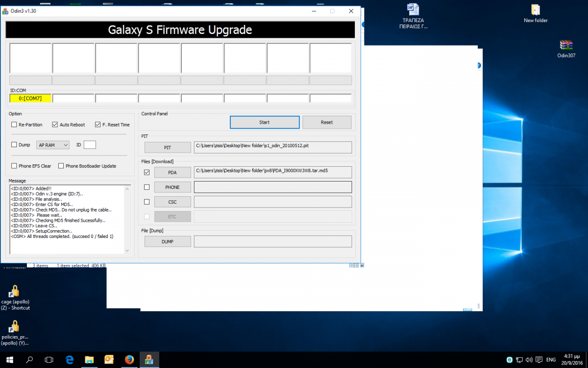This screenshot has height=368, width=588.
Task: Open the policies_pr (apollo) (Y) shortcut icon
Action: (x=14, y=333)
